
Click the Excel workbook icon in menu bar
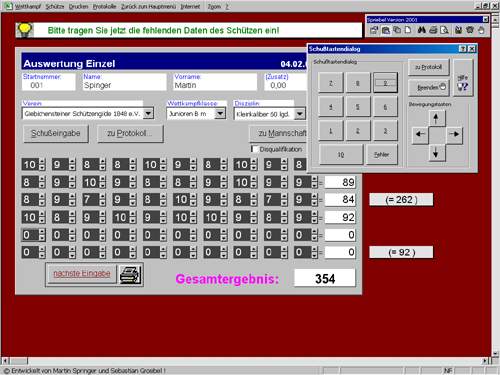click(x=8, y=6)
